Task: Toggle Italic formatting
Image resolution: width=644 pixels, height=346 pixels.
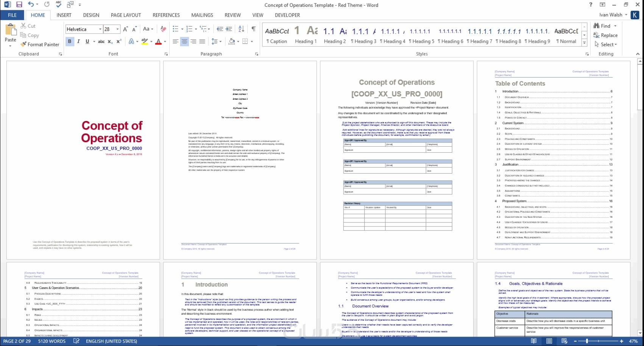Action: 78,42
